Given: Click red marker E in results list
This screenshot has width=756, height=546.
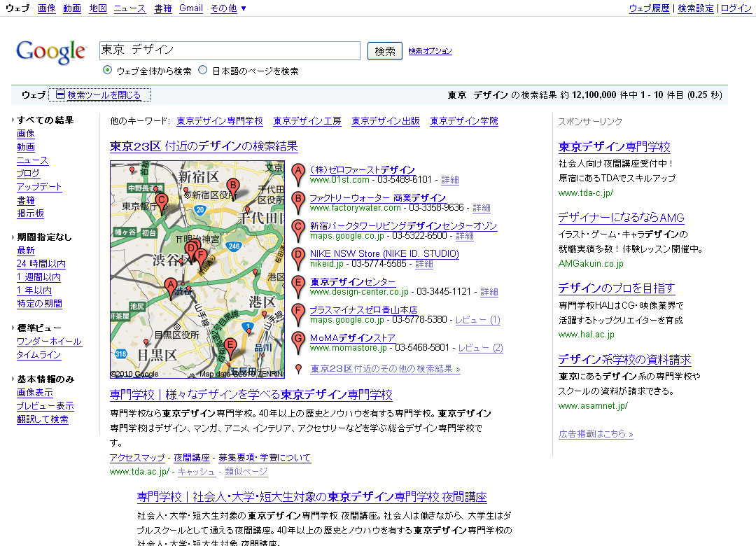Looking at the screenshot, I should (298, 285).
